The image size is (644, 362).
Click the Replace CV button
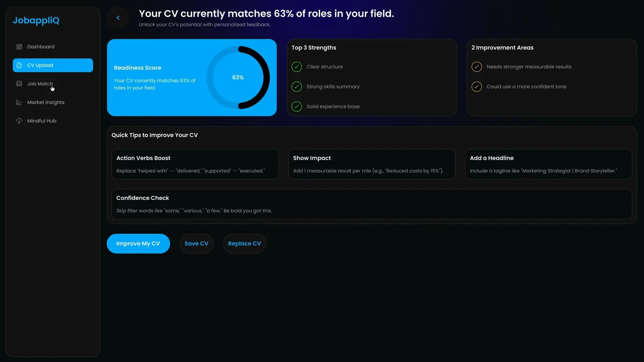coord(244,244)
